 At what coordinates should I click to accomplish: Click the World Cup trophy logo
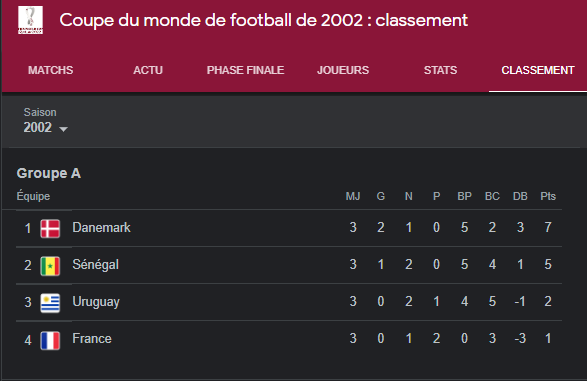click(30, 20)
